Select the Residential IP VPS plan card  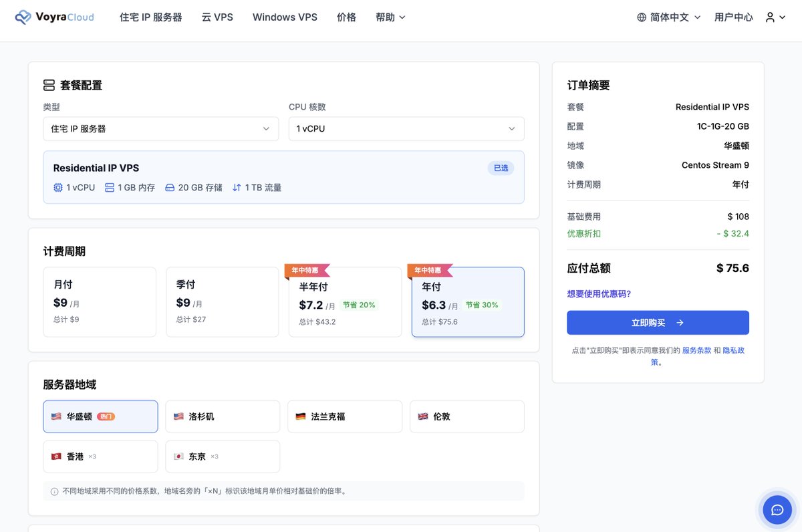283,177
